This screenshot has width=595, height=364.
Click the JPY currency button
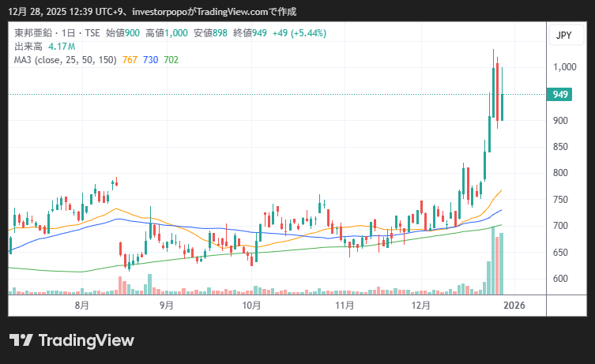pyautogui.click(x=563, y=36)
